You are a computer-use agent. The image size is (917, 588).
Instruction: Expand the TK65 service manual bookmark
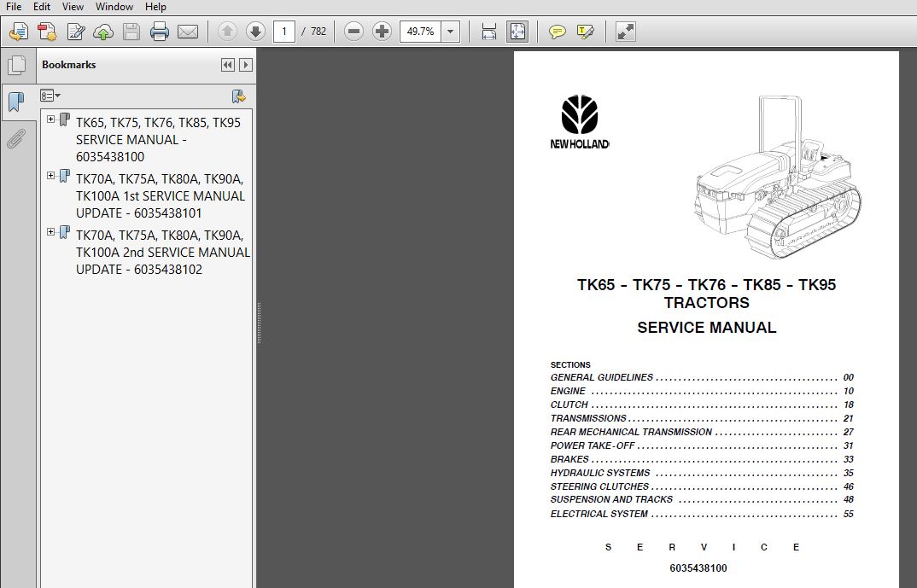coord(51,119)
